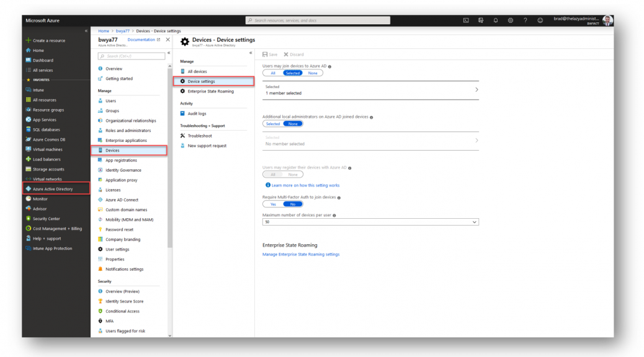644x357 pixels.
Task: Open the feedback smiley icon
Action: (x=540, y=20)
